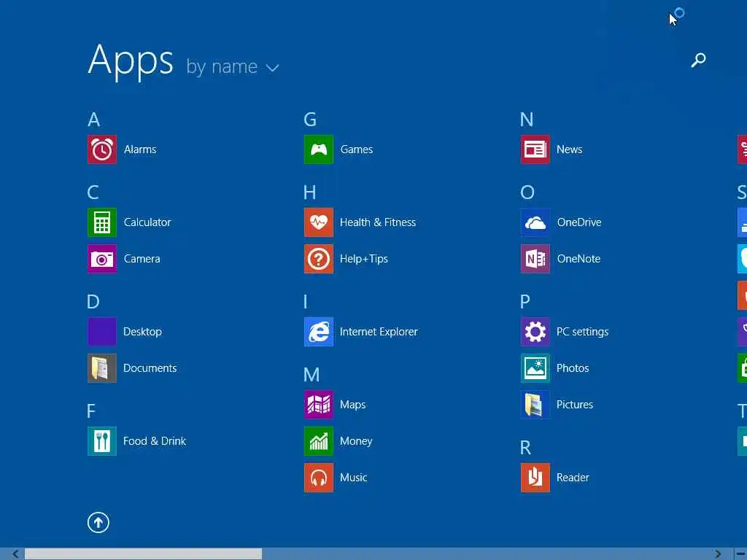The image size is (747, 560).
Task: Launch the Reader app icon
Action: point(535,478)
